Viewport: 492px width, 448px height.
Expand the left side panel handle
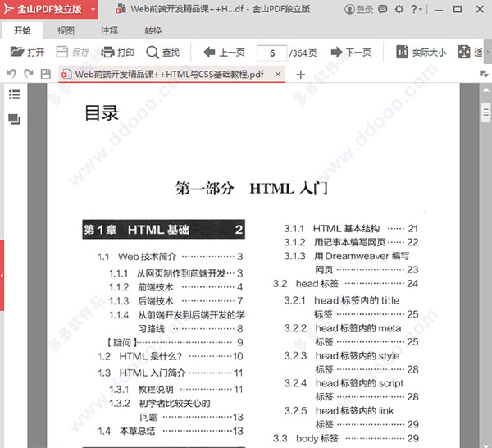(x=2, y=276)
